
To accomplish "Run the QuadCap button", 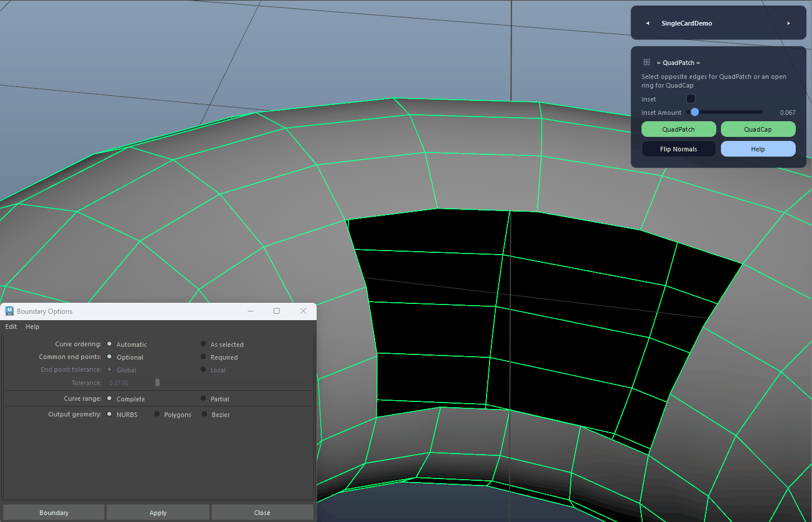I will tap(758, 129).
